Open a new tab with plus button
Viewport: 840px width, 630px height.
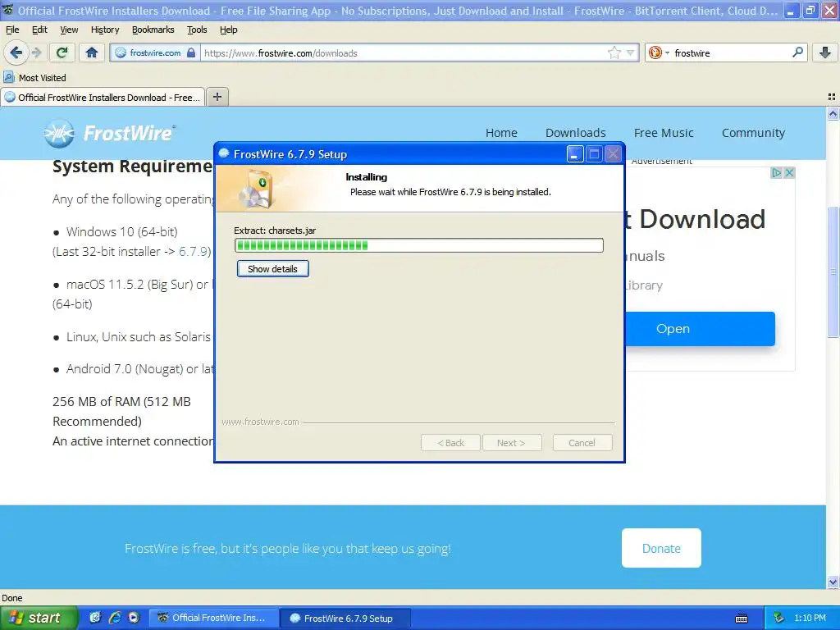(217, 97)
